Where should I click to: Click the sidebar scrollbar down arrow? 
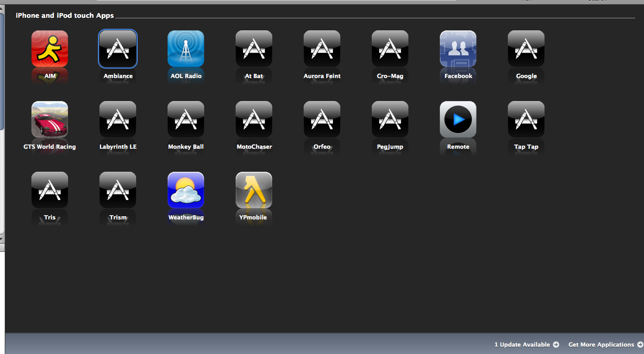pos(2,238)
